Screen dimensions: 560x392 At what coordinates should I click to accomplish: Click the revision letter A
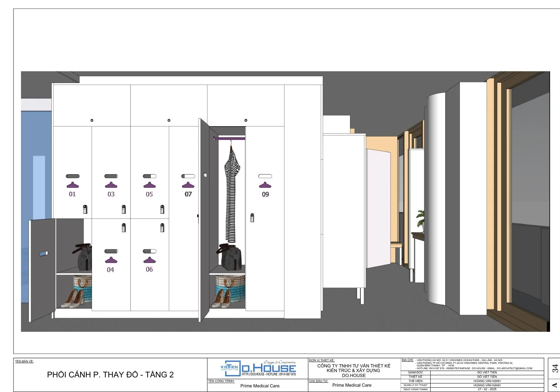[555, 385]
